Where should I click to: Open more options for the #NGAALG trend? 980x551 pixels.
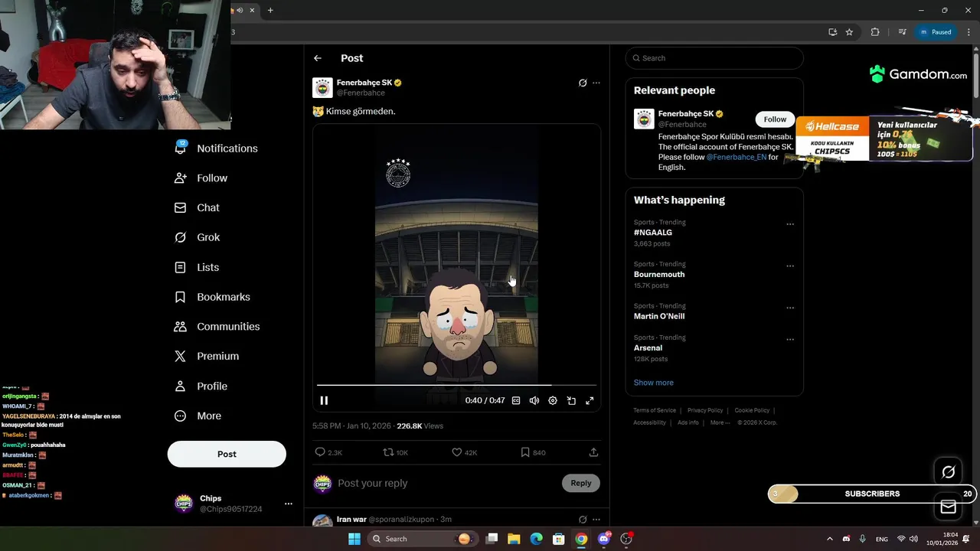click(790, 224)
